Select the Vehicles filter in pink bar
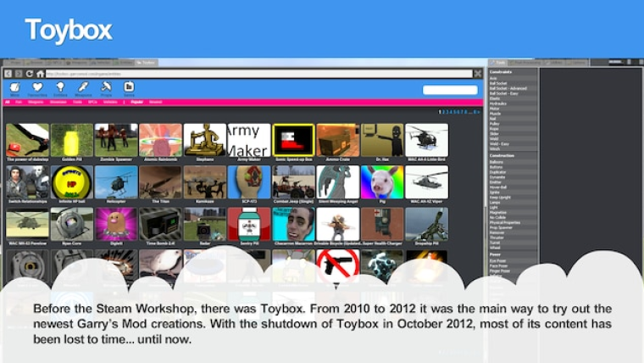The width and height of the screenshot is (644, 363). [110, 102]
